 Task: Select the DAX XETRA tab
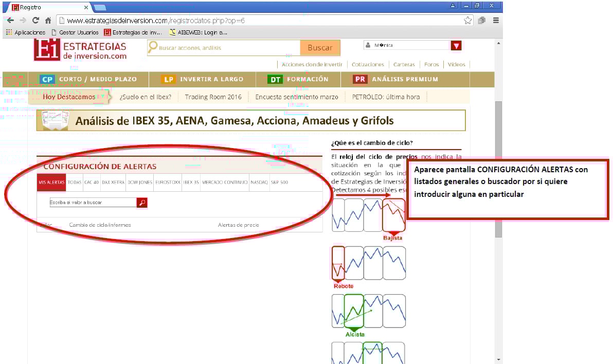pos(113,183)
